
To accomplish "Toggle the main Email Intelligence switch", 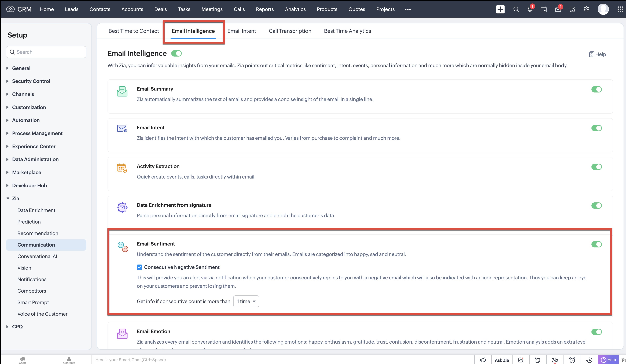I will coord(176,54).
